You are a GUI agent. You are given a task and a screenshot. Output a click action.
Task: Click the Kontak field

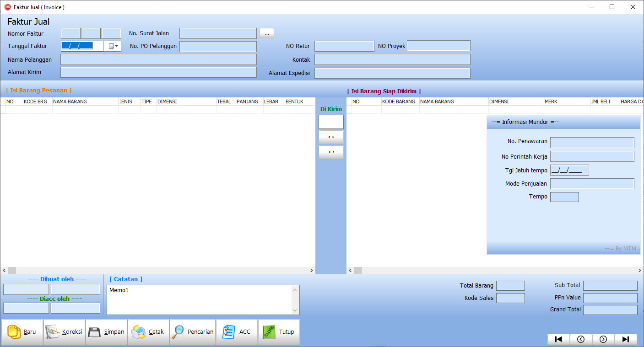click(392, 59)
